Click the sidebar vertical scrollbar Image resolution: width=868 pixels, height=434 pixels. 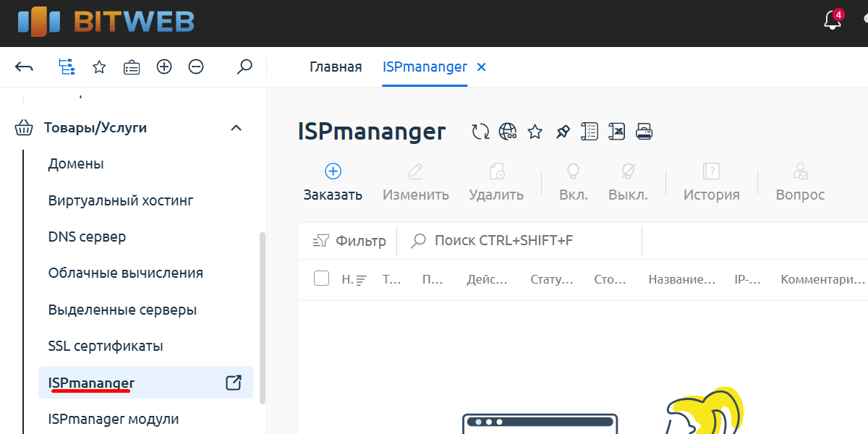click(x=263, y=318)
